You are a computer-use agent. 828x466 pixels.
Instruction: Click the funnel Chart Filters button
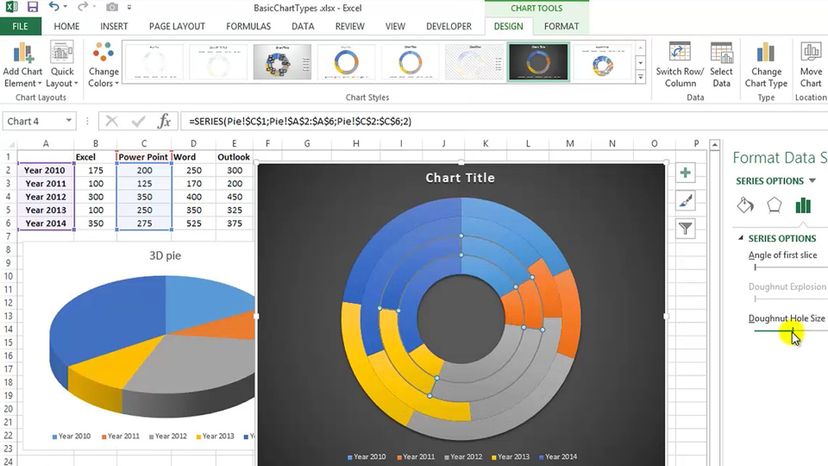click(685, 229)
